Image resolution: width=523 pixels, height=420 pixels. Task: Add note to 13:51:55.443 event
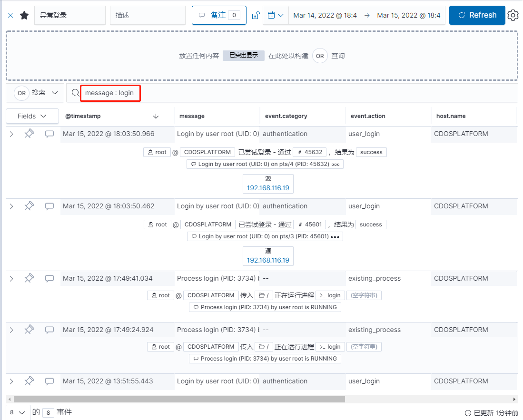[49, 381]
